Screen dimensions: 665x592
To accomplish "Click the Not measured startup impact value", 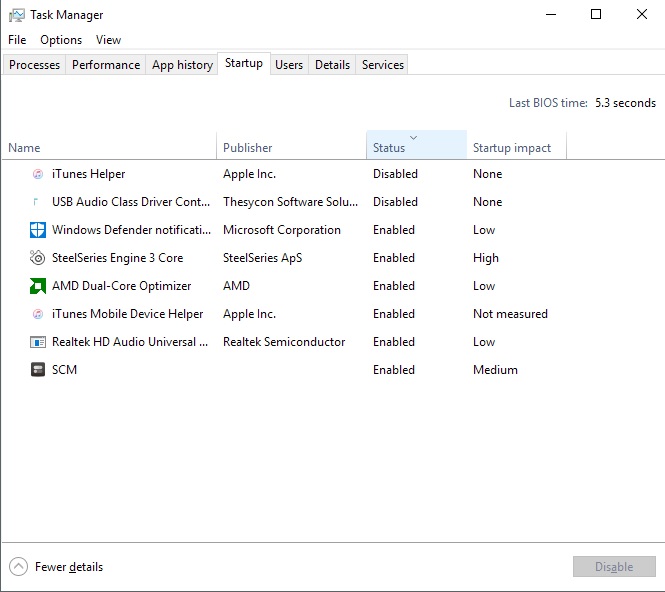I will [511, 314].
